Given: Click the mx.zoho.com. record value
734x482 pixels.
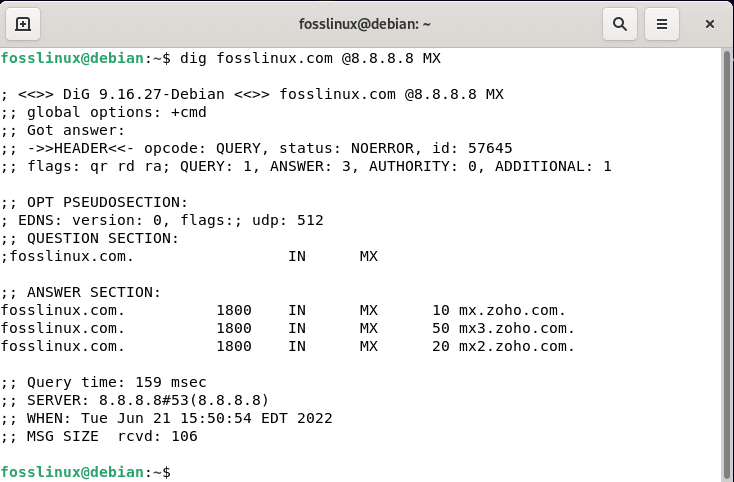Looking at the screenshot, I should click(x=512, y=310).
